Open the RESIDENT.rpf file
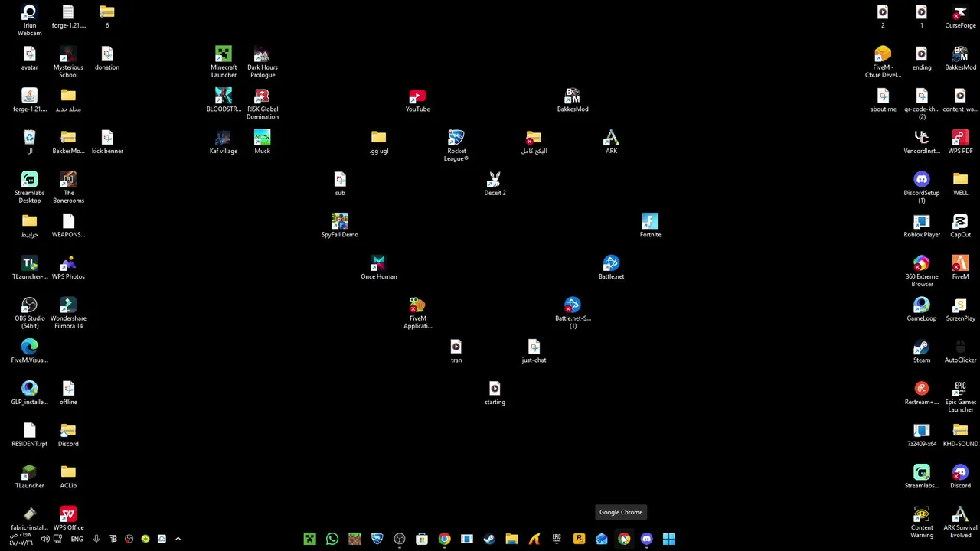 click(x=29, y=435)
